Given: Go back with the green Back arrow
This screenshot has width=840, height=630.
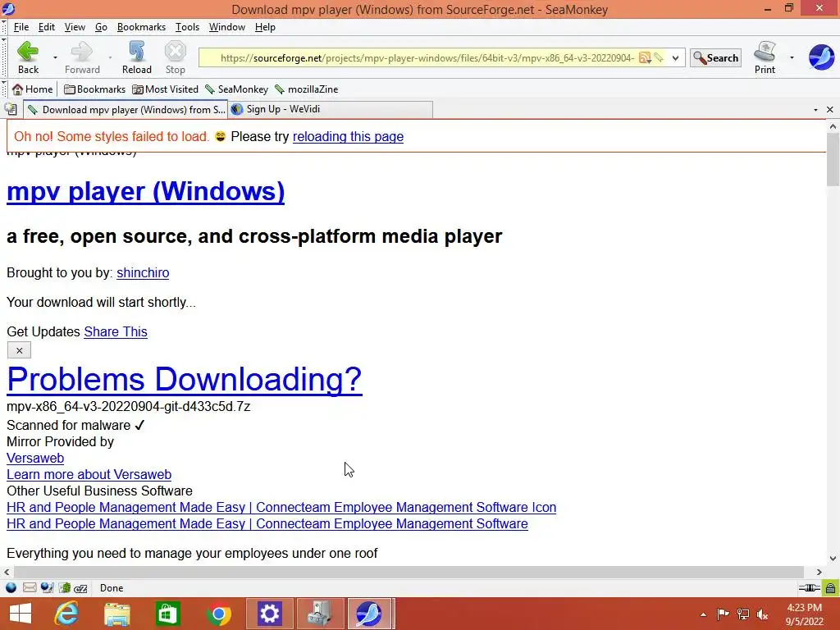Looking at the screenshot, I should click(28, 57).
